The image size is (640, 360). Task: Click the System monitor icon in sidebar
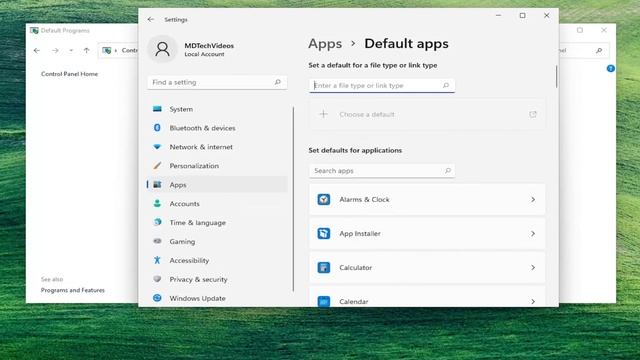[157, 109]
